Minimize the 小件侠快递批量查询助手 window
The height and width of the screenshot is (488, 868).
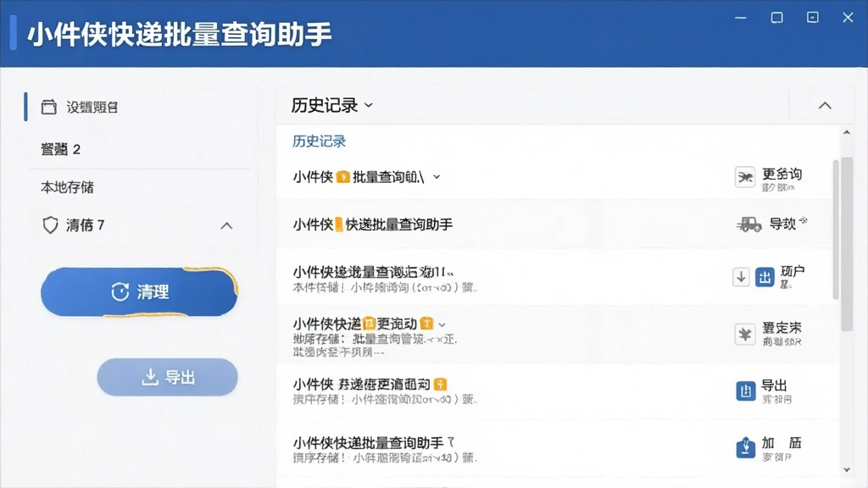click(x=741, y=18)
